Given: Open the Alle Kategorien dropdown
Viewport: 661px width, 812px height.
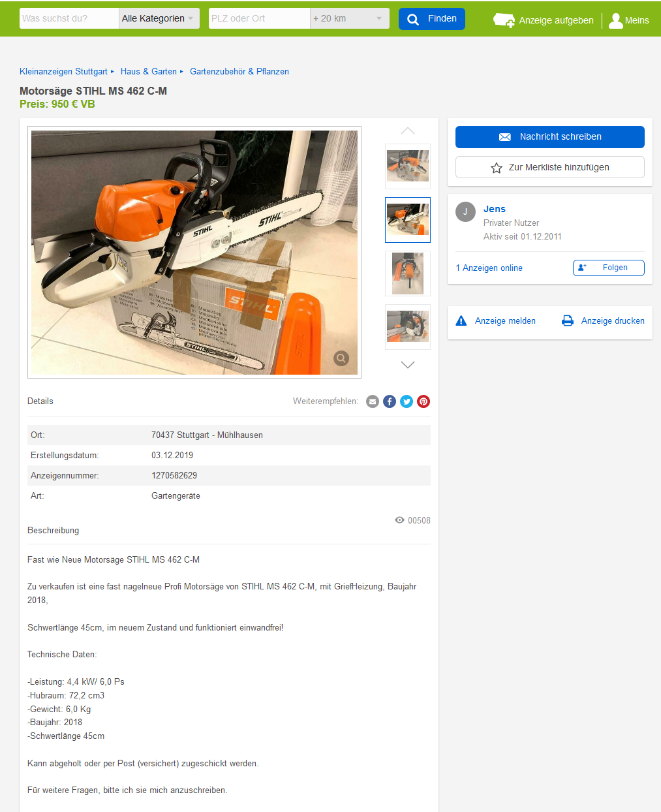Looking at the screenshot, I should [x=159, y=18].
